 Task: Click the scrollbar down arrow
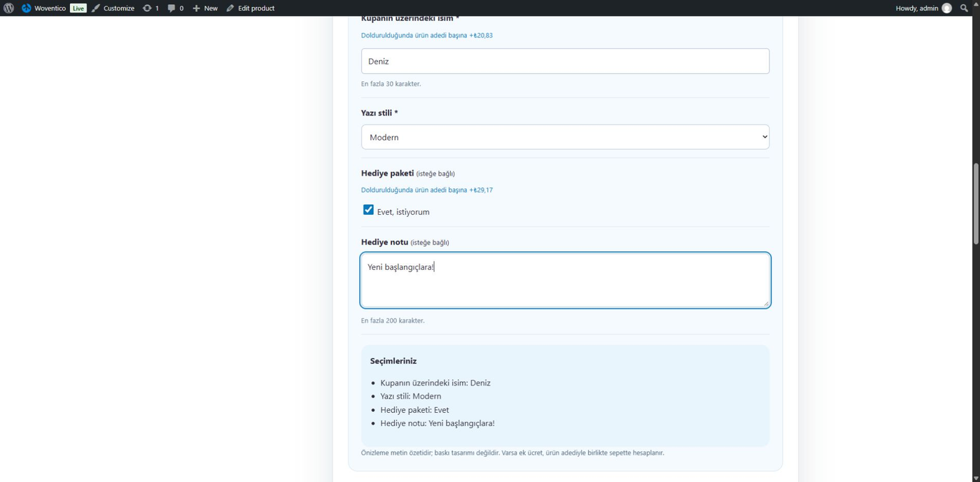pos(976,478)
